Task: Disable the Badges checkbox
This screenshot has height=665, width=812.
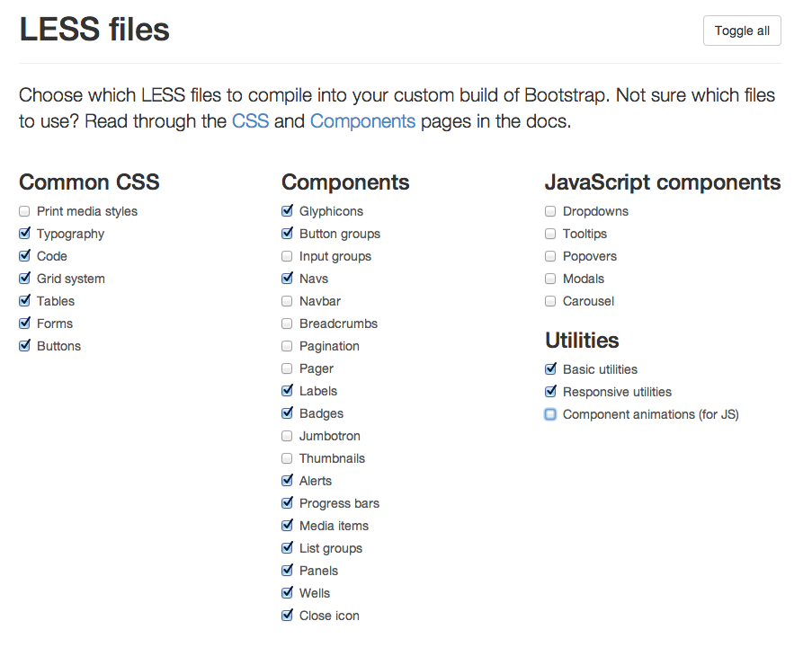Action: [287, 413]
